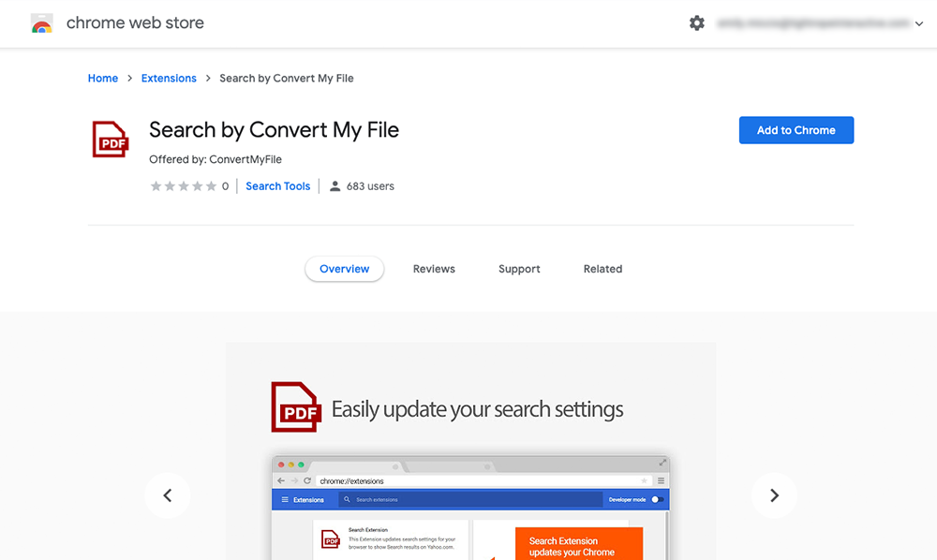Switch to the Reviews tab
This screenshot has width=937, height=560.
pyautogui.click(x=433, y=269)
